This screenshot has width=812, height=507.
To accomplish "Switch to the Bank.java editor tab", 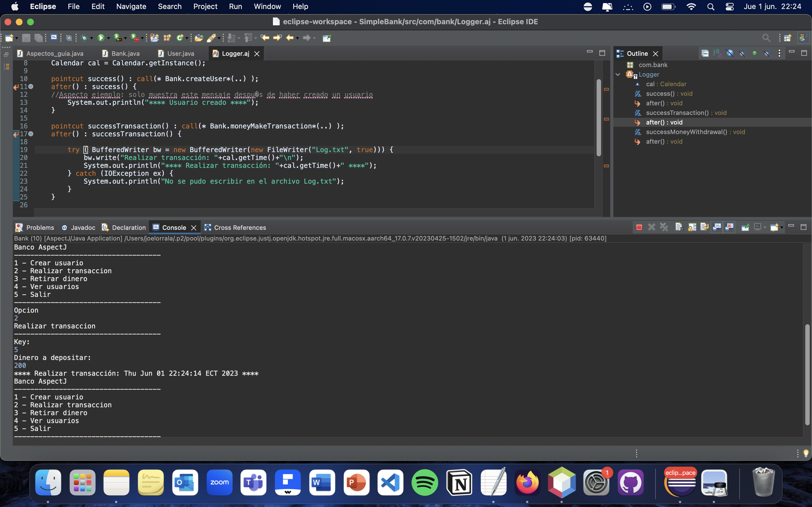I will (x=125, y=54).
